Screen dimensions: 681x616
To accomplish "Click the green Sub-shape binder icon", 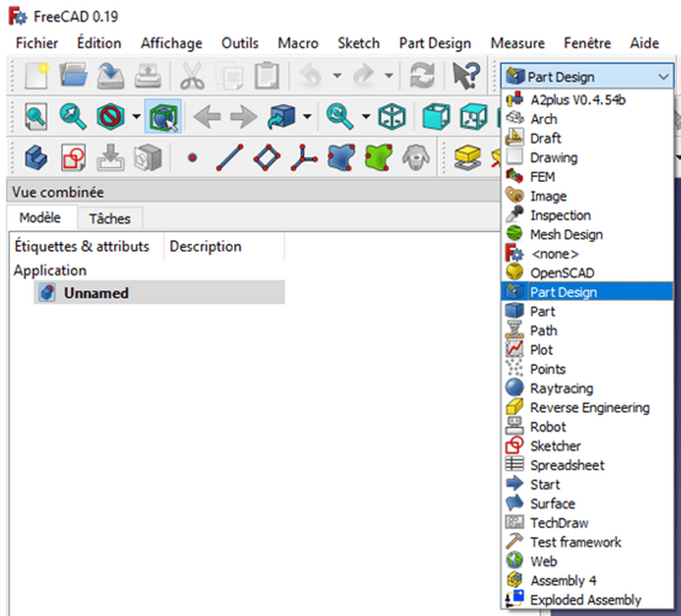I will pos(378,157).
